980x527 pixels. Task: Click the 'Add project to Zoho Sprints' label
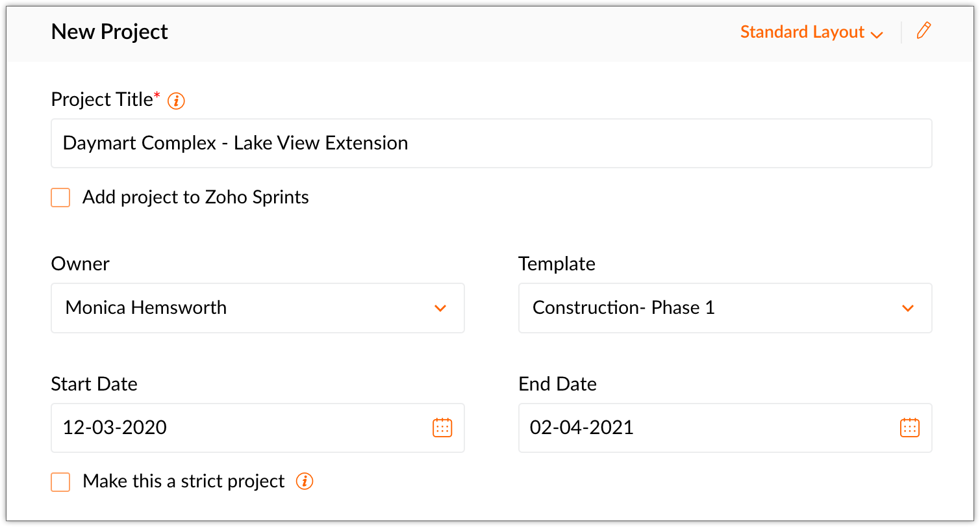(x=195, y=198)
